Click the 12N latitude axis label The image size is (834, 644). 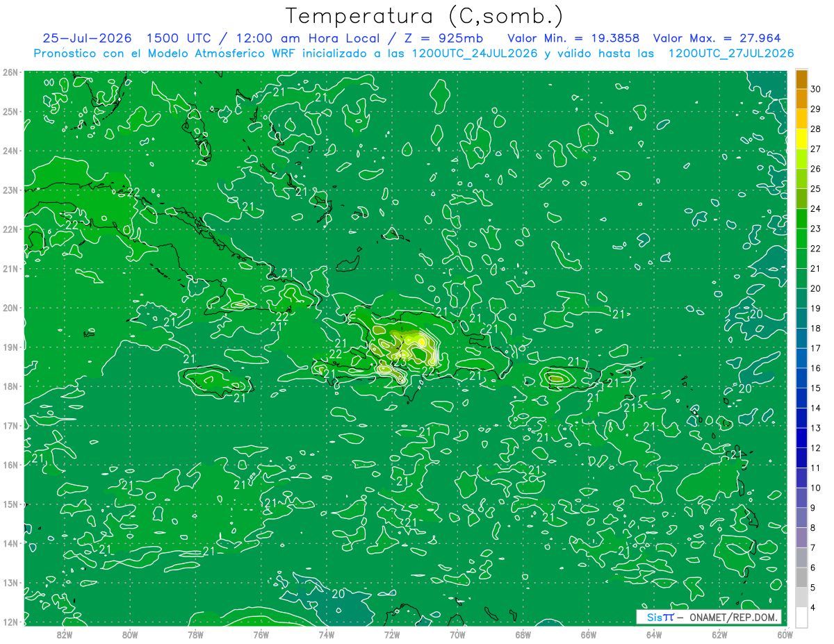[x=10, y=622]
